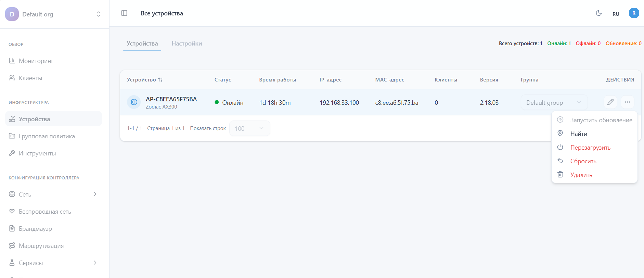The image size is (644, 278).
Task: Click the pencil edit device icon
Action: (610, 102)
